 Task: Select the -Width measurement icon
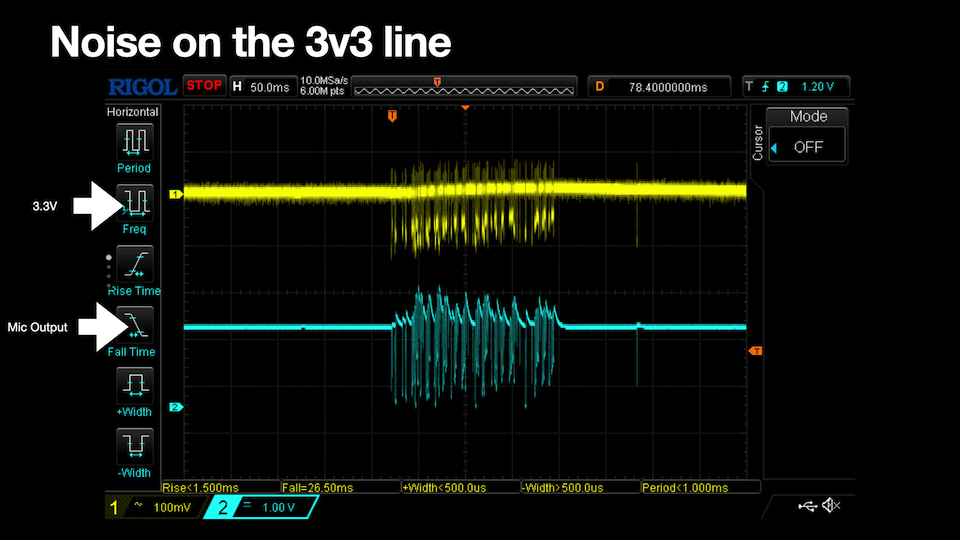(134, 446)
